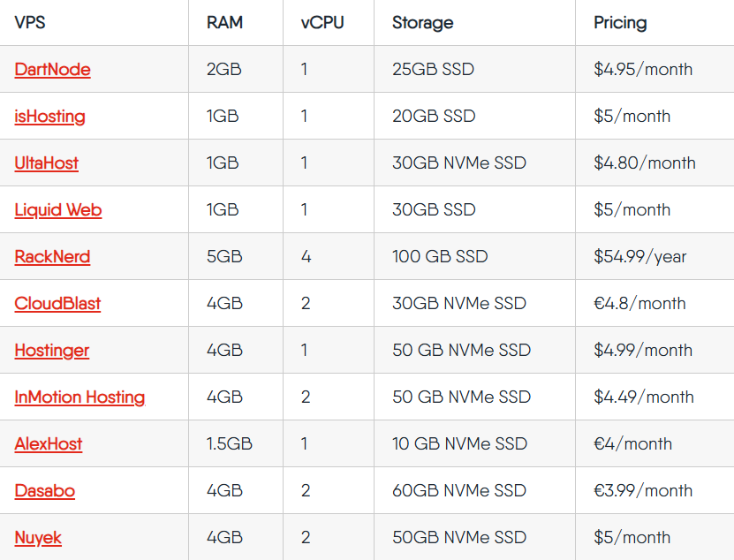Select Nuyek's vCPU value 2
The height and width of the screenshot is (560, 734).
click(306, 538)
